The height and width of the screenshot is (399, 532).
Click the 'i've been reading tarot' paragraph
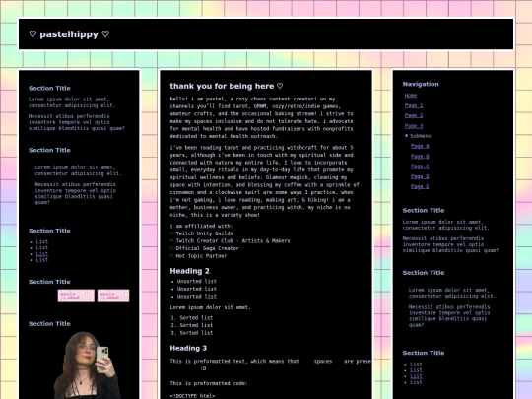[x=265, y=181]
